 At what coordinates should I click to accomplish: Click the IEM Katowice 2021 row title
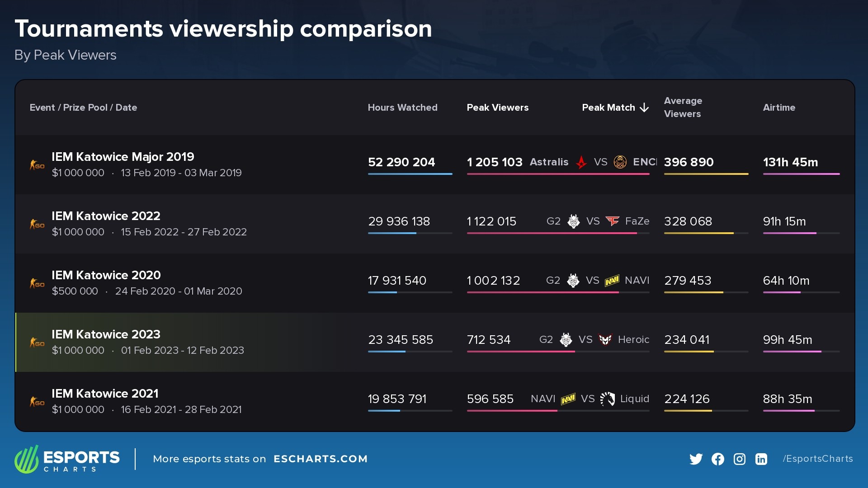click(x=105, y=394)
